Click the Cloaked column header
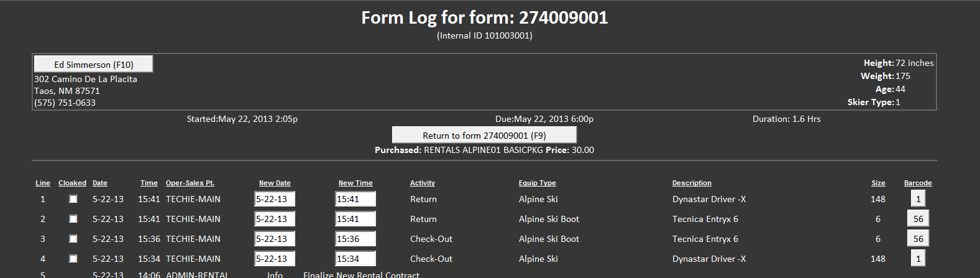 pyautogui.click(x=72, y=183)
